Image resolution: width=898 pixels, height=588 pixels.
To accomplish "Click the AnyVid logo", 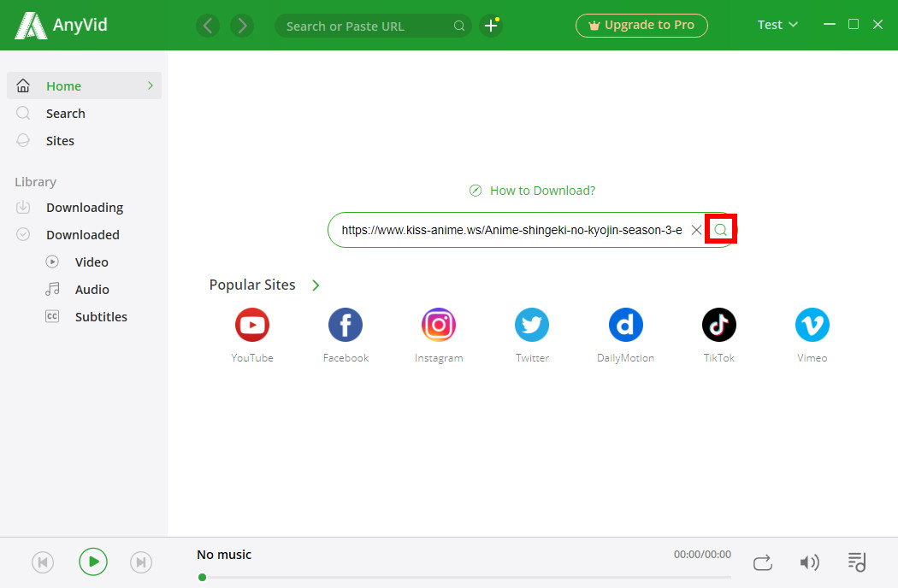I will (61, 25).
